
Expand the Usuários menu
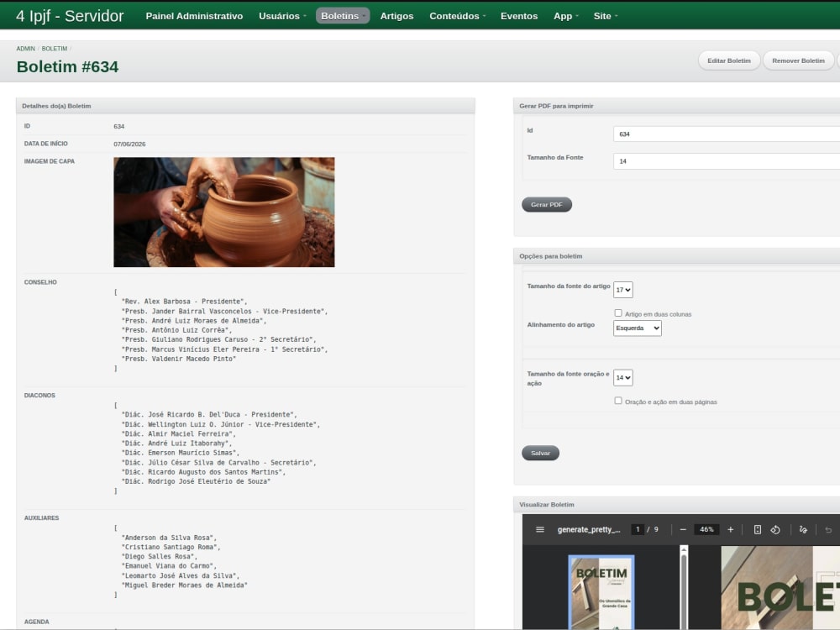pyautogui.click(x=282, y=16)
